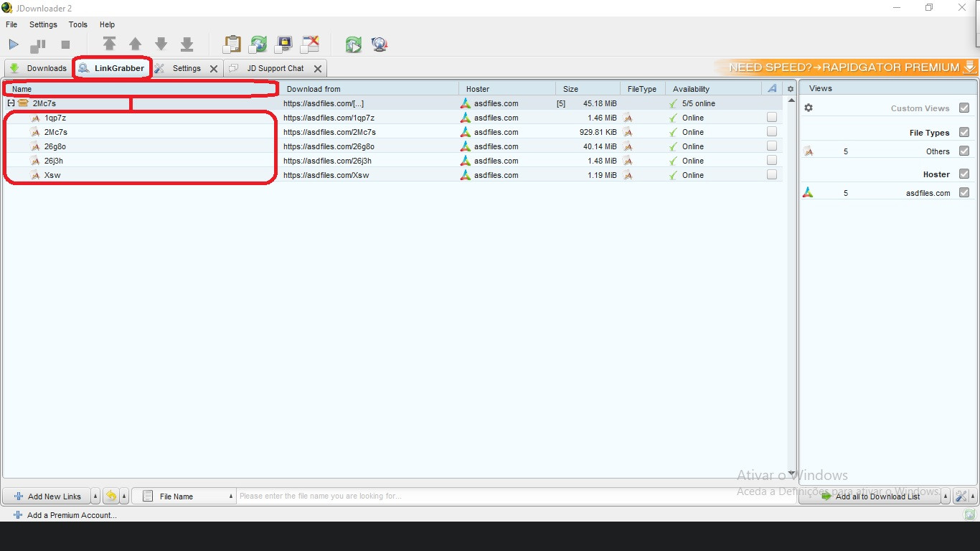The image size is (980, 551).
Task: Click the status globe icon in bottom right corner
Action: [970, 514]
